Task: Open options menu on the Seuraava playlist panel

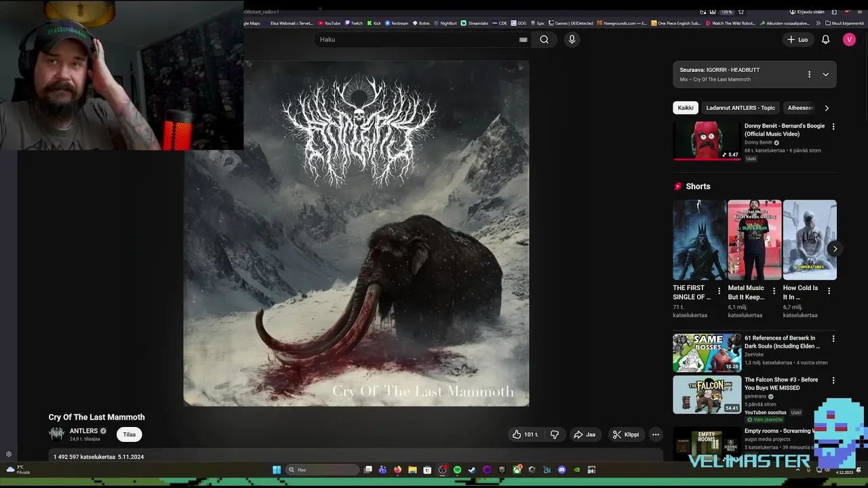Action: click(809, 75)
